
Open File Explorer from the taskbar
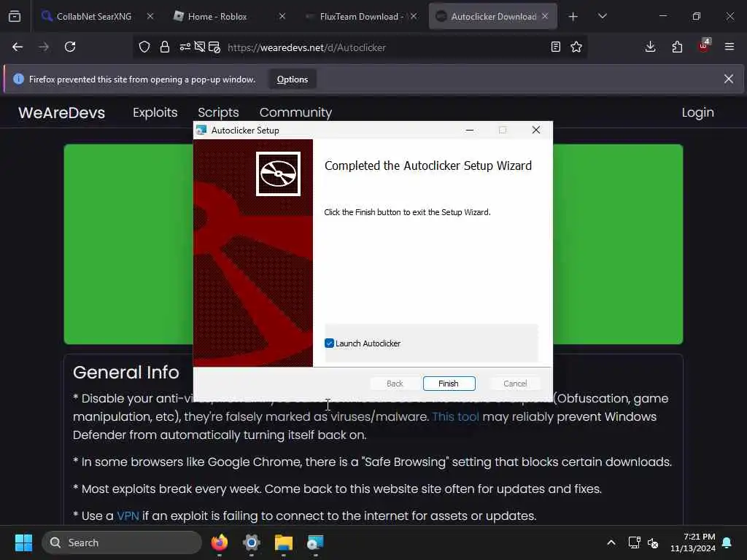(x=284, y=542)
